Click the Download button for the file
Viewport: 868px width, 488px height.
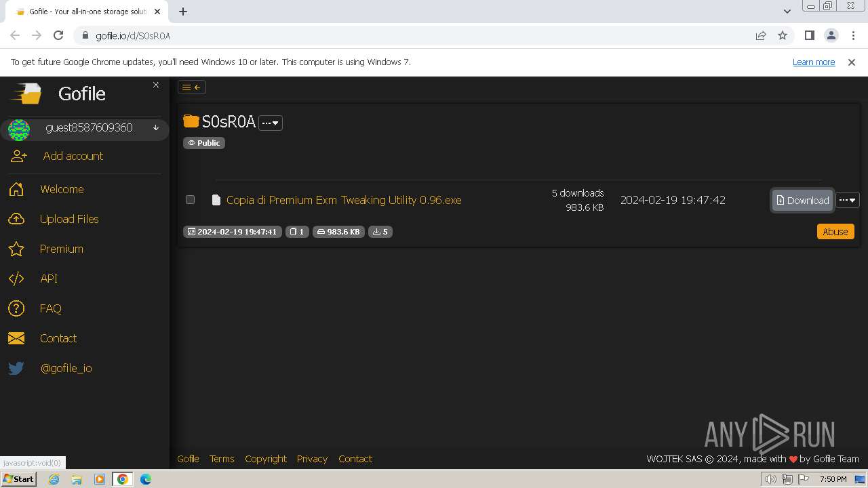(802, 200)
